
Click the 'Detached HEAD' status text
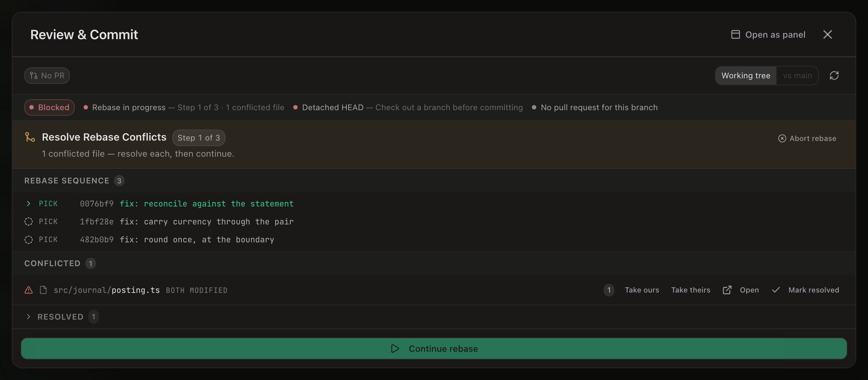(332, 107)
